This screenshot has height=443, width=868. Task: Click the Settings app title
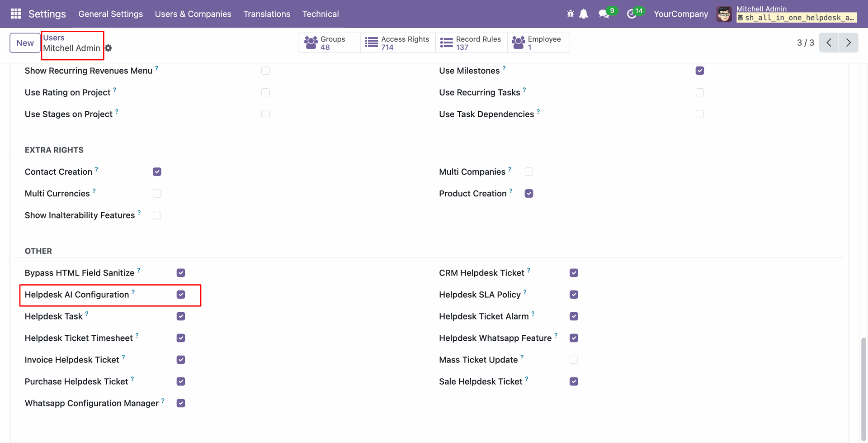point(47,14)
